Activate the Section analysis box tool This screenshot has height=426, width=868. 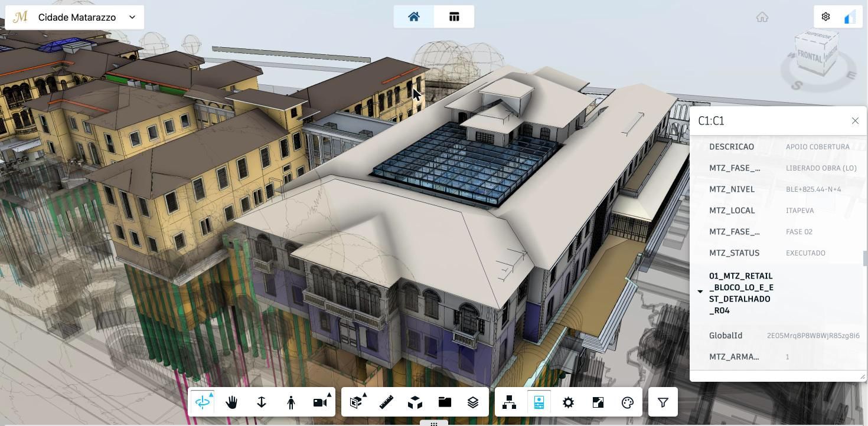(x=355, y=402)
